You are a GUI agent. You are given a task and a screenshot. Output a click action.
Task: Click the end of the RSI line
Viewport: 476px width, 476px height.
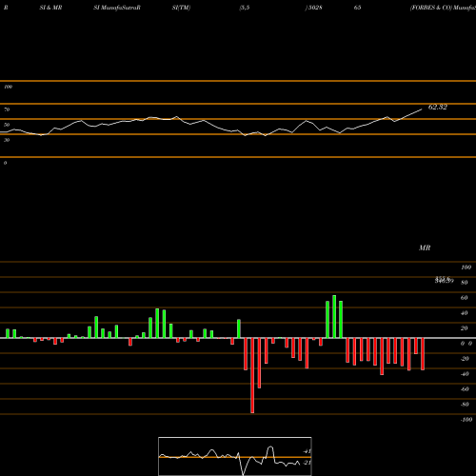click(x=422, y=109)
